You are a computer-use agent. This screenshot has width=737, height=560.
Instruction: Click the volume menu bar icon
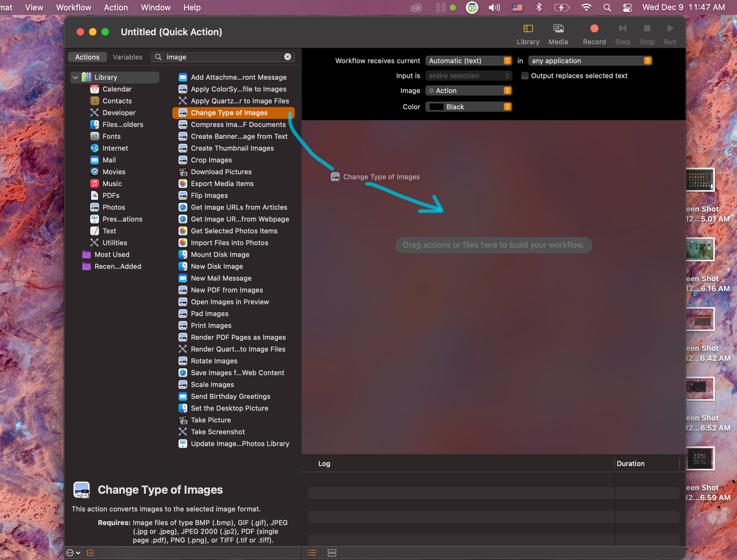point(494,7)
